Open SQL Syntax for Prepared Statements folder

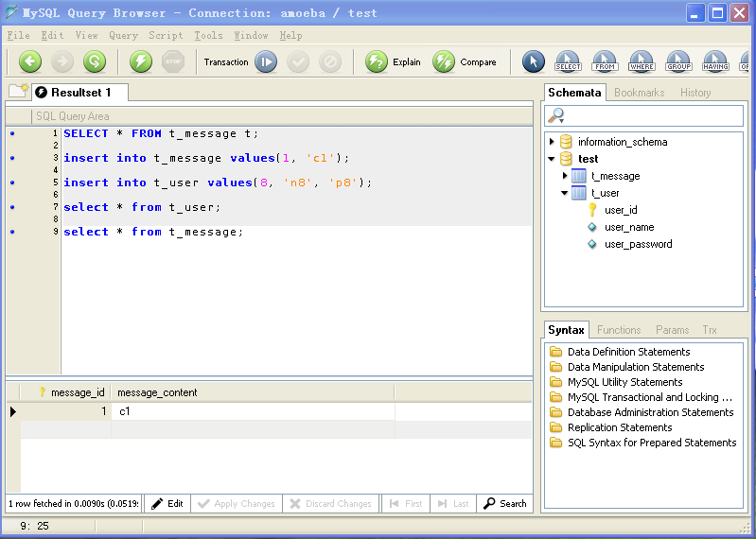(x=643, y=443)
